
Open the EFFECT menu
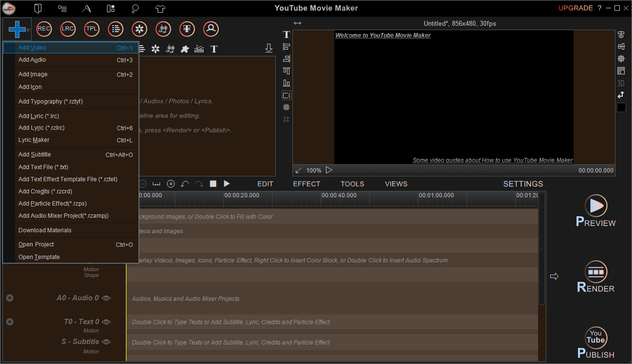click(x=307, y=184)
